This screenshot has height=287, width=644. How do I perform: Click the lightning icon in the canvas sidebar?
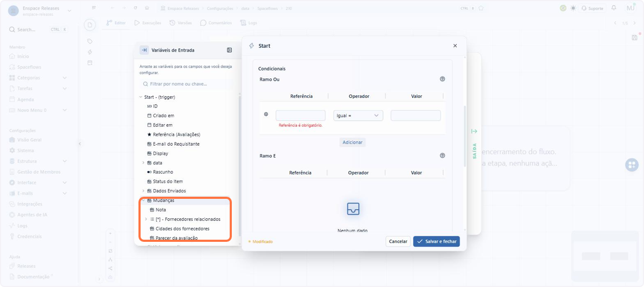tap(90, 52)
